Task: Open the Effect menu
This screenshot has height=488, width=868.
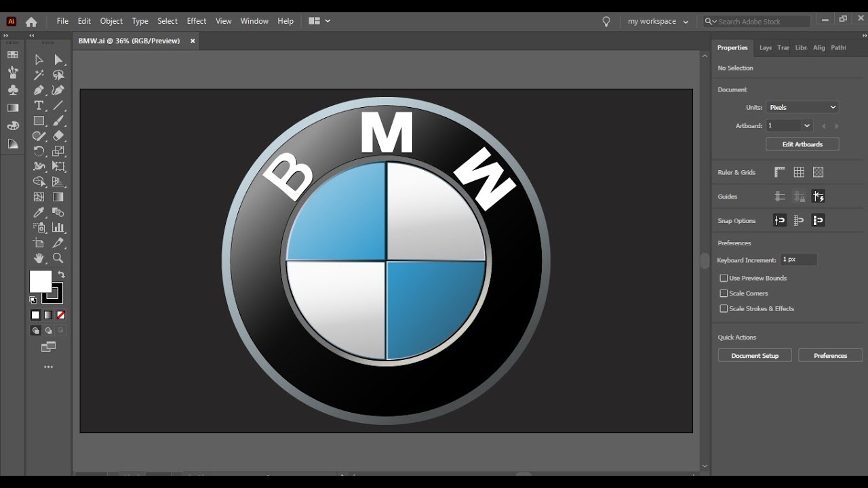Action: (x=197, y=21)
